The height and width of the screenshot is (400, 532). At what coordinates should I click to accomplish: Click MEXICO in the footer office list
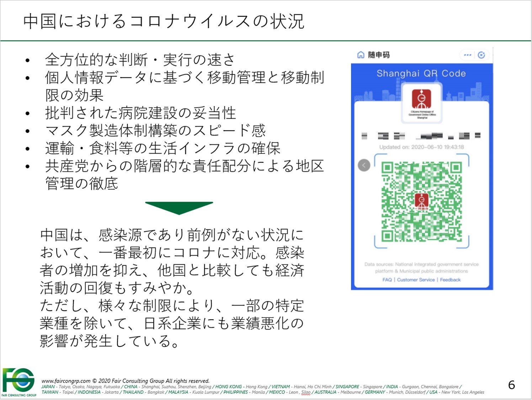(x=277, y=392)
